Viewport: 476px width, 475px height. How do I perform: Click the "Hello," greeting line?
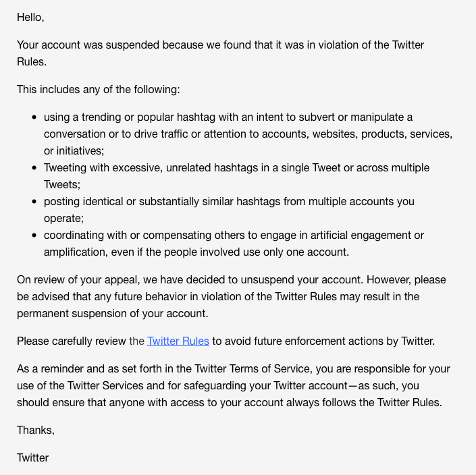coord(30,18)
